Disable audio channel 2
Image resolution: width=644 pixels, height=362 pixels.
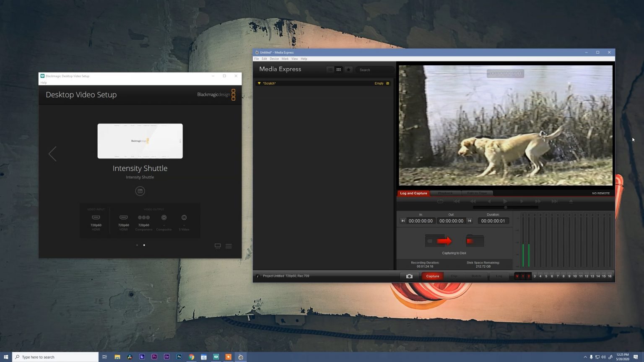click(528, 276)
